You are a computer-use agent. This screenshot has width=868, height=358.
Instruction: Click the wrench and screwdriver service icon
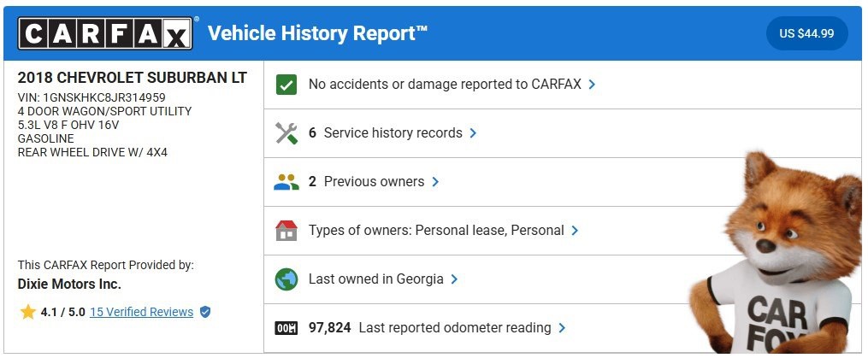pos(286,133)
